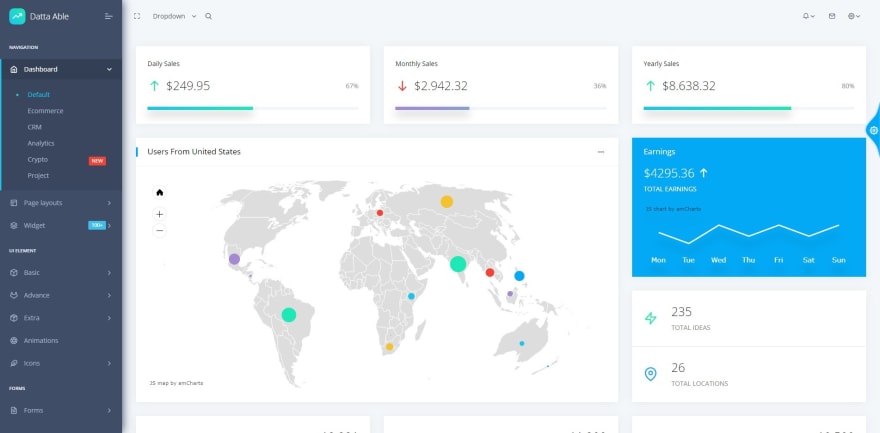Click the large green bubble over India
880x433 pixels.
click(x=458, y=264)
